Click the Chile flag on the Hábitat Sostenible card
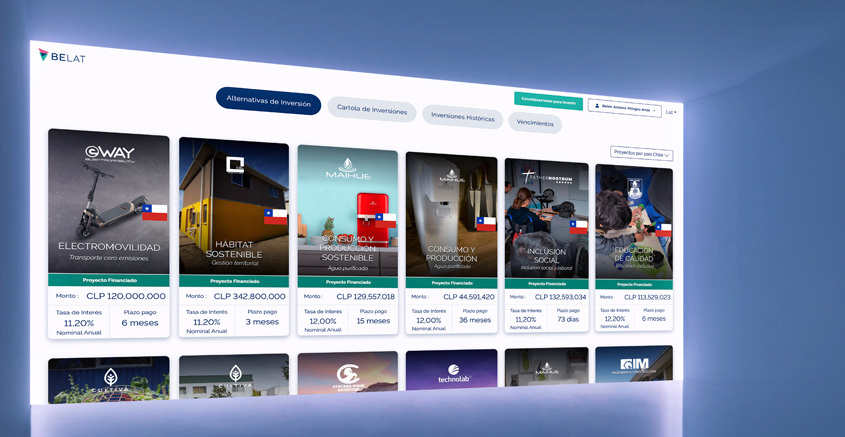 pos(275,217)
